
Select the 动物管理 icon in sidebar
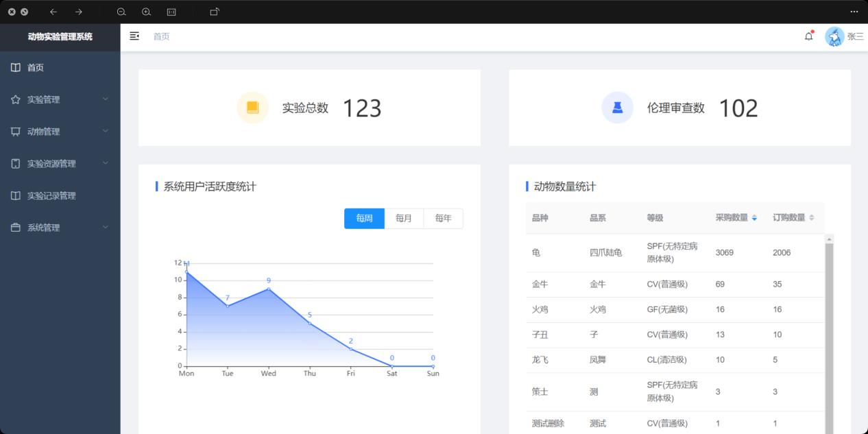(x=16, y=131)
